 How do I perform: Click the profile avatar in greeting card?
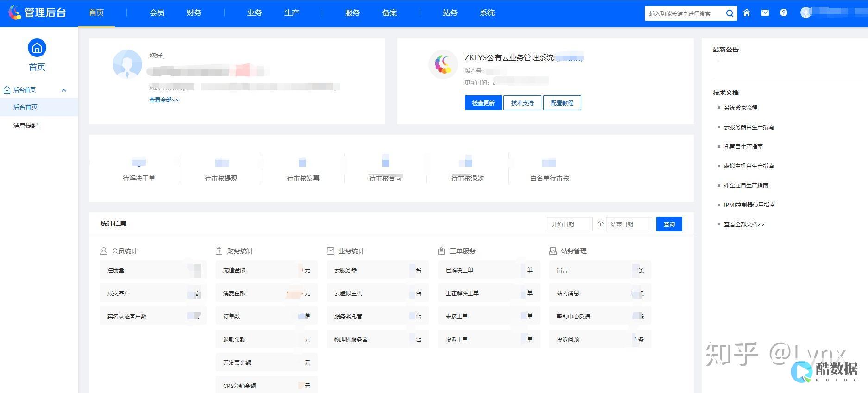[127, 64]
